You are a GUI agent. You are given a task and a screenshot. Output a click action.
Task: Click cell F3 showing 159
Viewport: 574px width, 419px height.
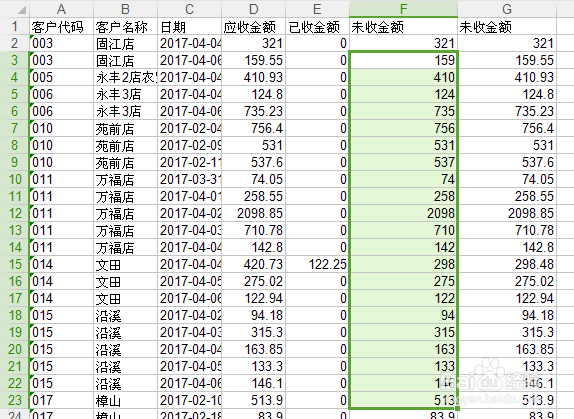point(403,60)
